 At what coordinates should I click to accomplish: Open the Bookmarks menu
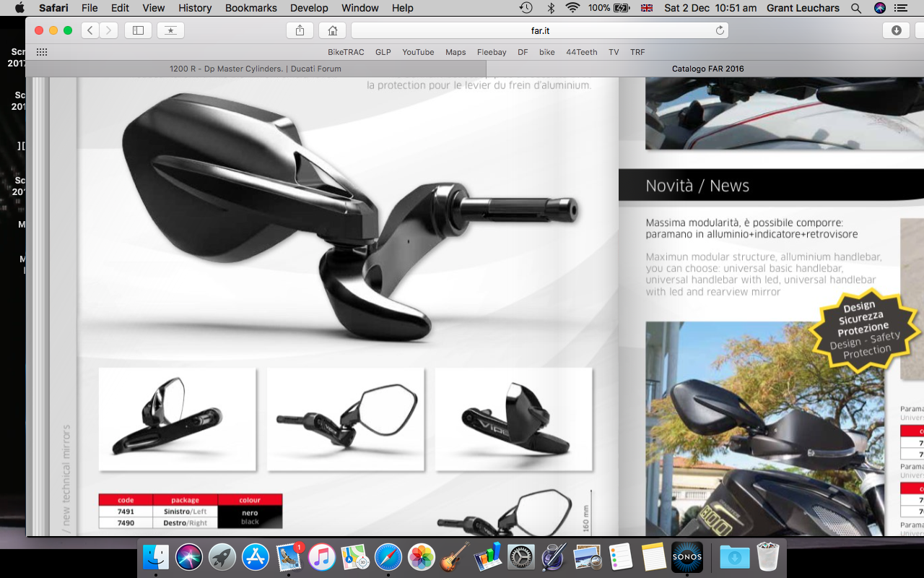point(250,8)
